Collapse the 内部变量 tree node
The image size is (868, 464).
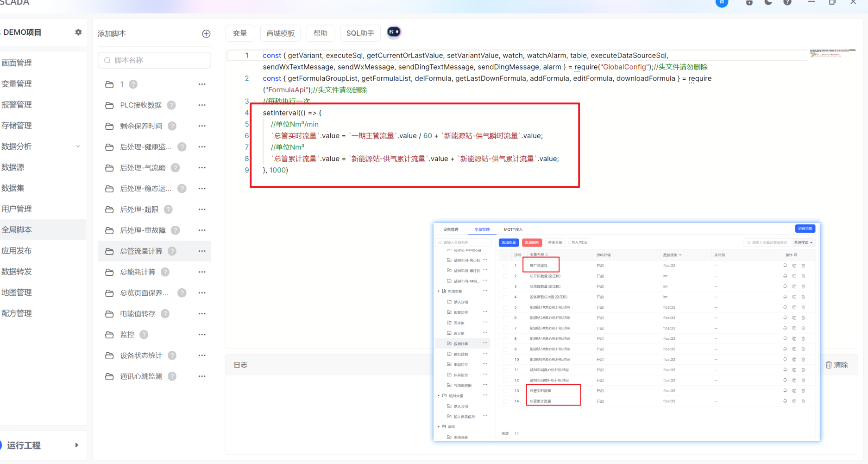(x=439, y=292)
